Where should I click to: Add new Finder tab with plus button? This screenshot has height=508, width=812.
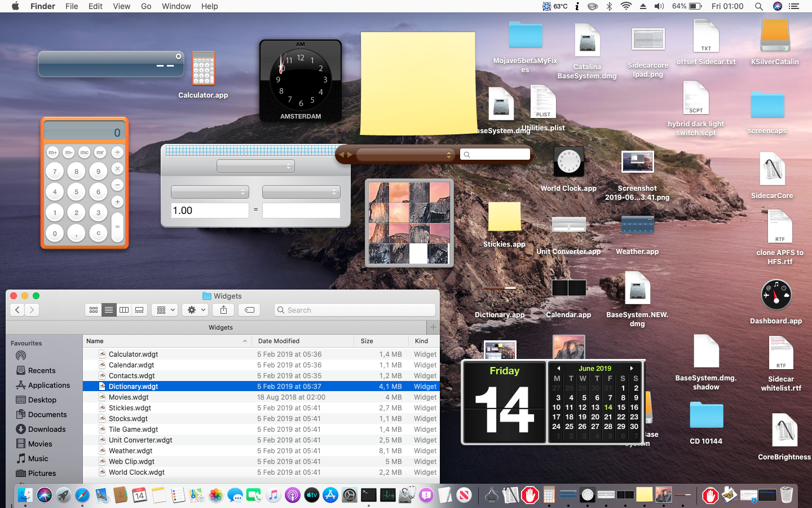click(433, 327)
